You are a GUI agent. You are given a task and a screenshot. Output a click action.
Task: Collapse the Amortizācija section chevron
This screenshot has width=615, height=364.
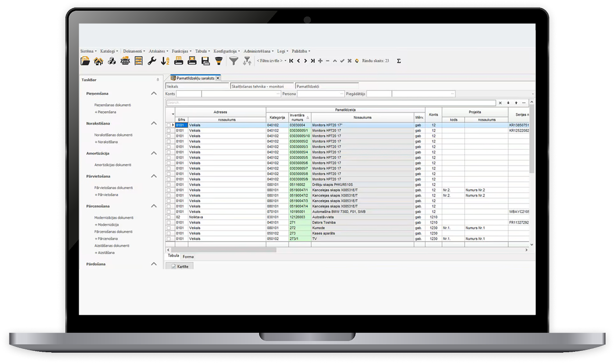pos(154,154)
